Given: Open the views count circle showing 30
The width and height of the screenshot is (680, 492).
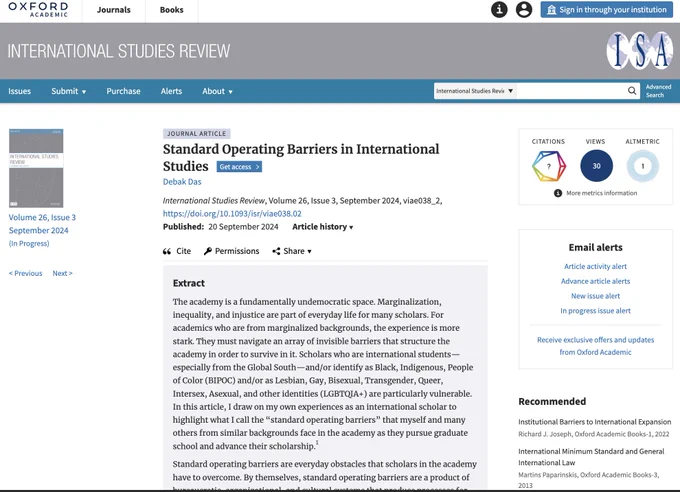Looking at the screenshot, I should (x=596, y=166).
